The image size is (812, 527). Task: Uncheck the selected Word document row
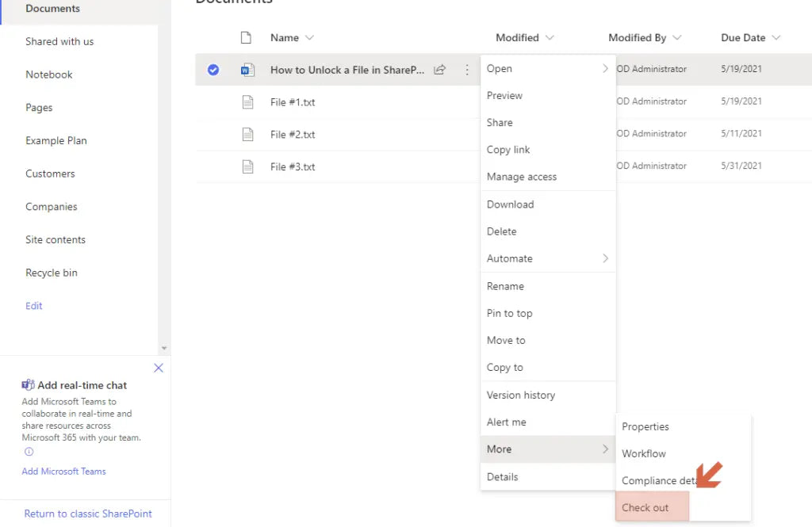pyautogui.click(x=213, y=70)
